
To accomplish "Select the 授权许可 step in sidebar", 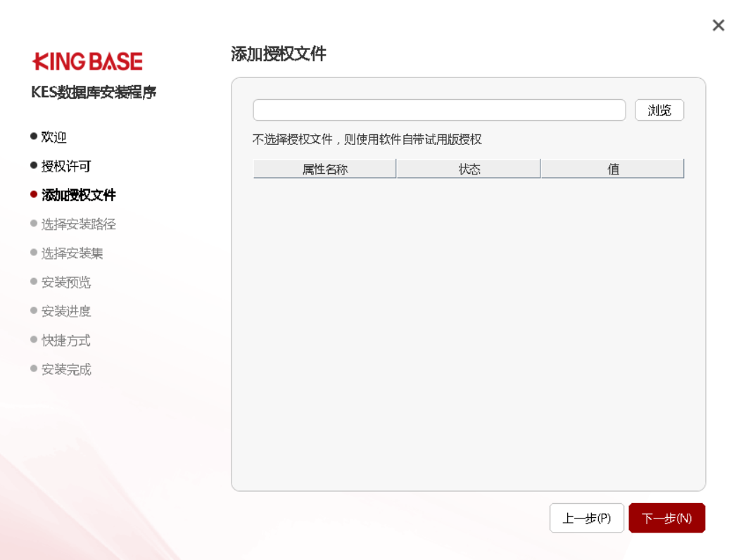I will click(65, 167).
